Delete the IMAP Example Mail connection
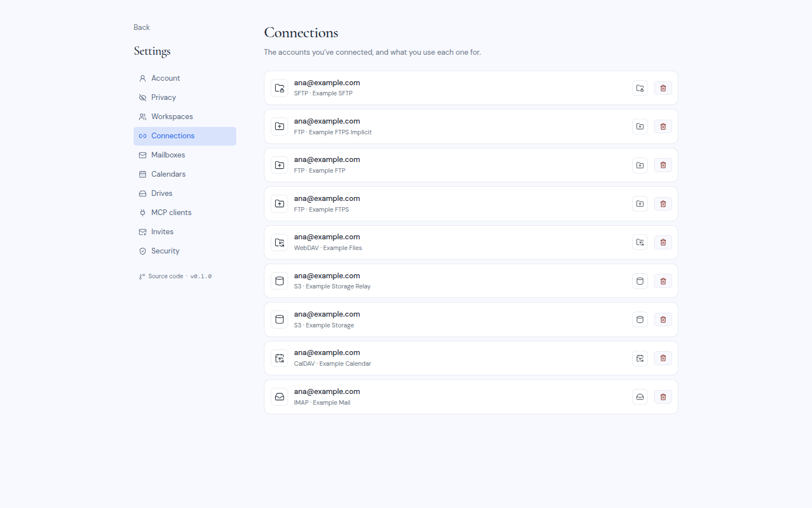Image resolution: width=812 pixels, height=508 pixels. click(663, 397)
